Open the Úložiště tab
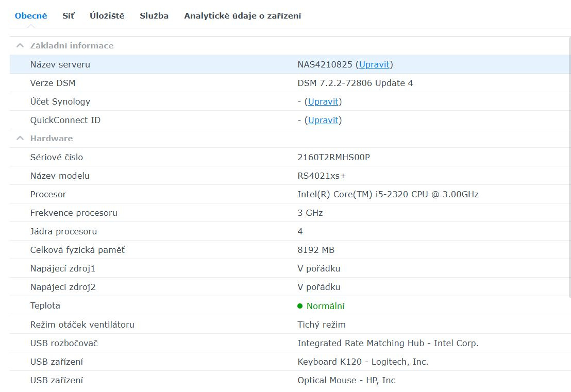The image size is (571, 392). [106, 15]
